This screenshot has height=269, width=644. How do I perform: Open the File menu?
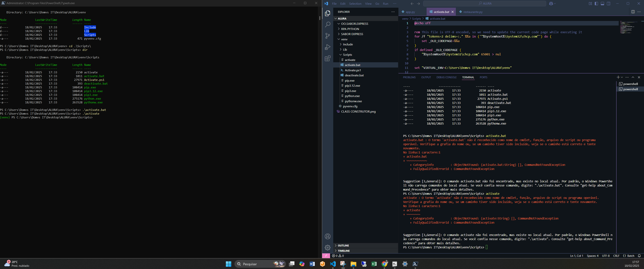tap(334, 4)
